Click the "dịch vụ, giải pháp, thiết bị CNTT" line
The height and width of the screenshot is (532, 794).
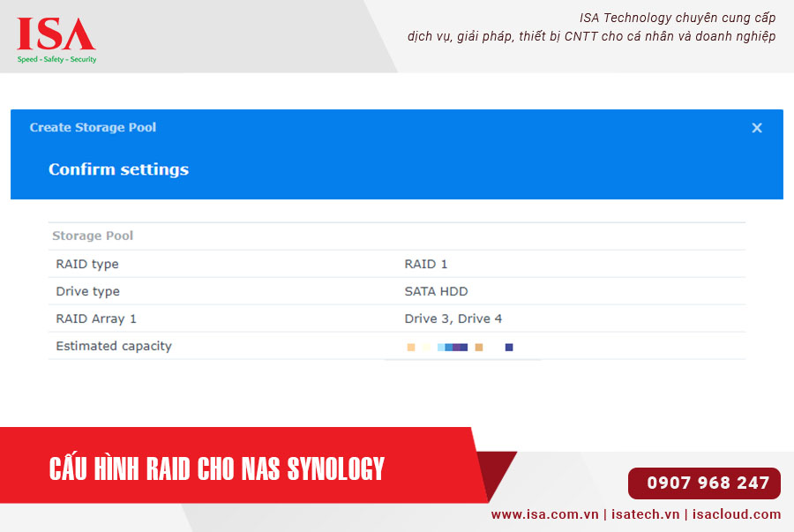click(x=591, y=36)
